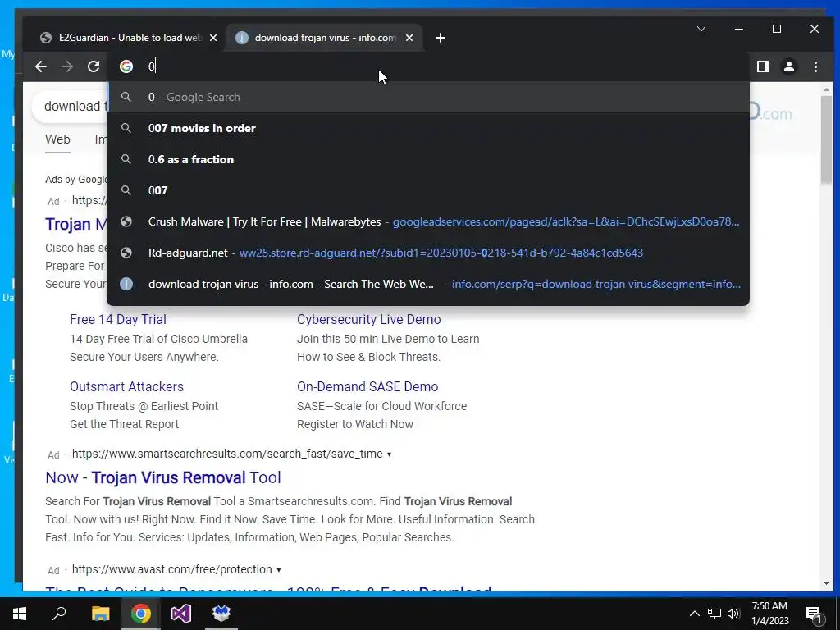
Task: Open volume tray icon
Action: coord(733,614)
